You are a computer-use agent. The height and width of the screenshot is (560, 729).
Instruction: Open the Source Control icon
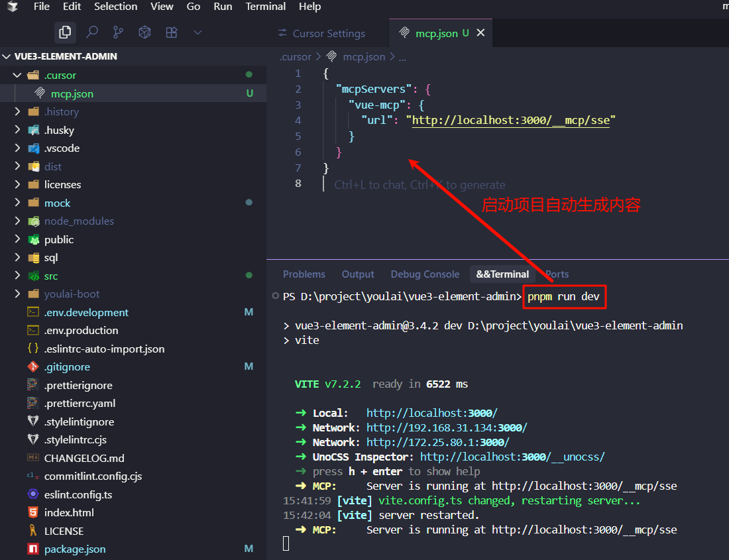click(118, 32)
